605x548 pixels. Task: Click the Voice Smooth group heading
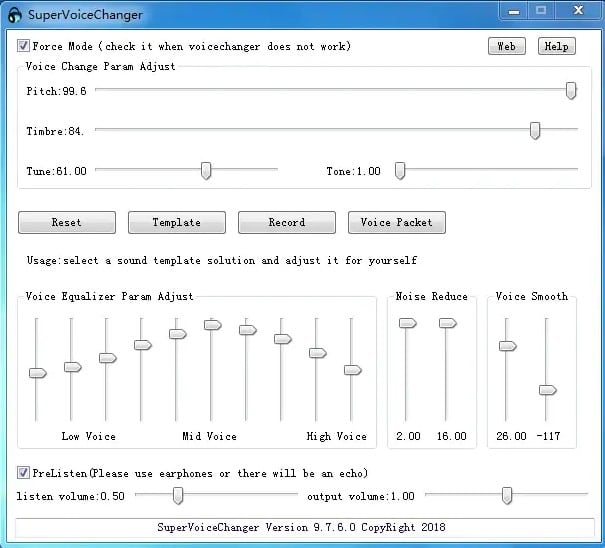point(532,296)
